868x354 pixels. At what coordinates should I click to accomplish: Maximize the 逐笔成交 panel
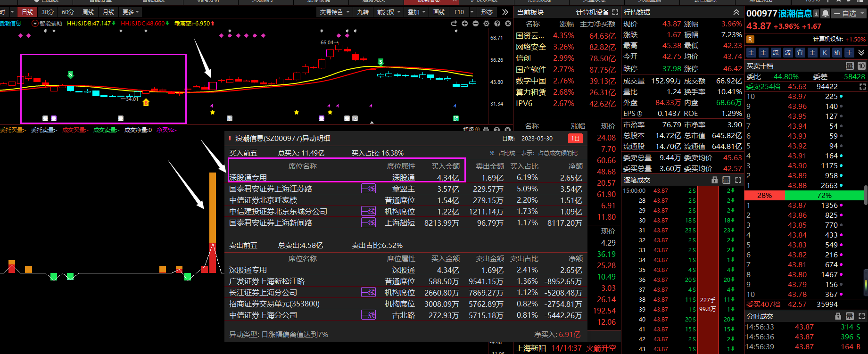738,180
